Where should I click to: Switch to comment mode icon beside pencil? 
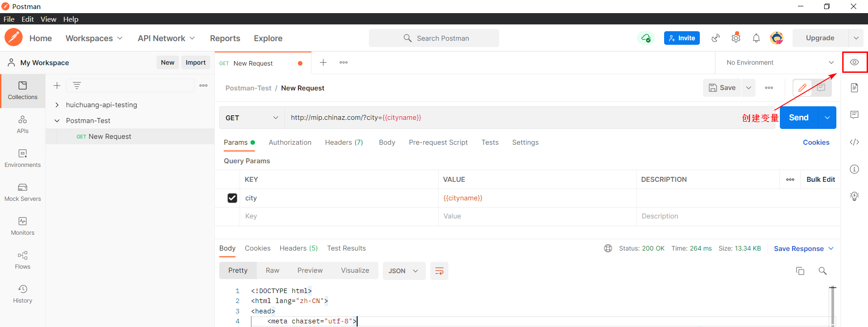pyautogui.click(x=821, y=88)
